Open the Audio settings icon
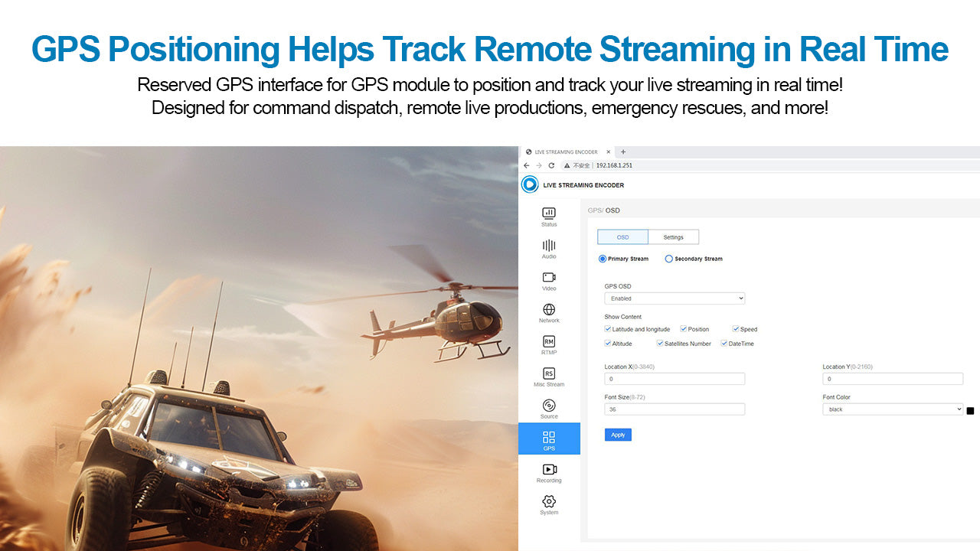 coord(549,246)
